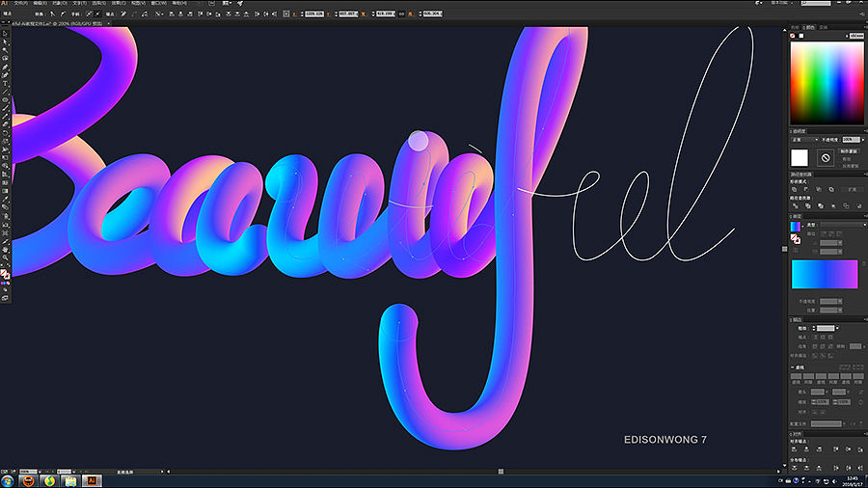Viewport: 868px width, 488px height.
Task: Click the gradient slider bar
Action: click(x=825, y=274)
